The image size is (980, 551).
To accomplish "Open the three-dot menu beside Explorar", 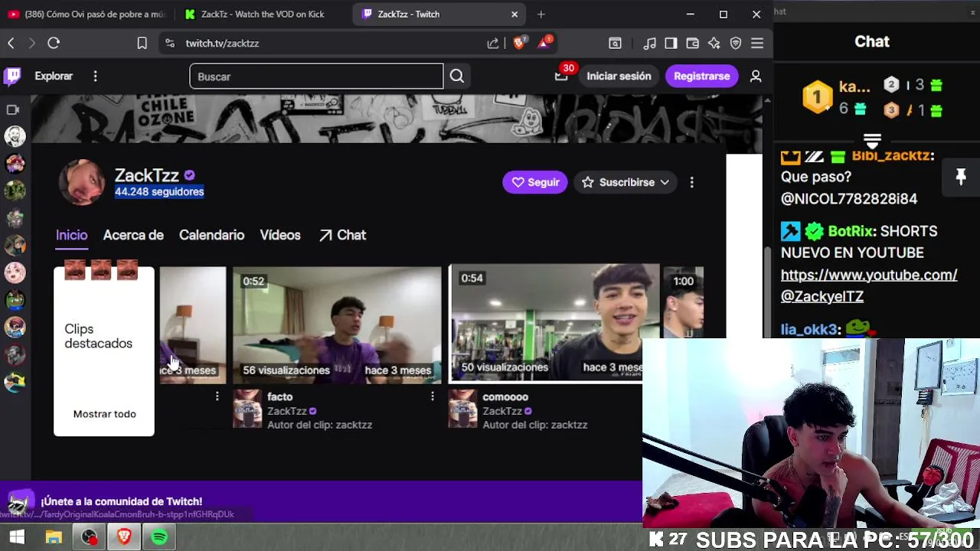I will coord(95,76).
